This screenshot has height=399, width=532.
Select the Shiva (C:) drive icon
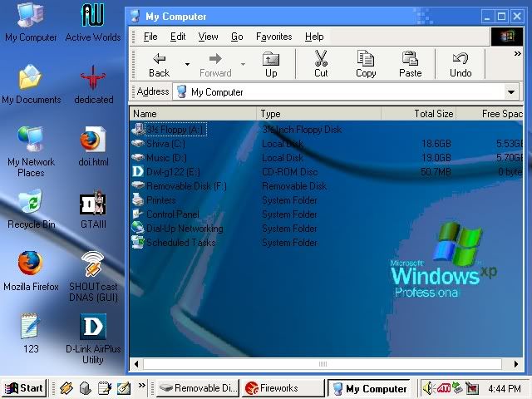click(x=138, y=143)
